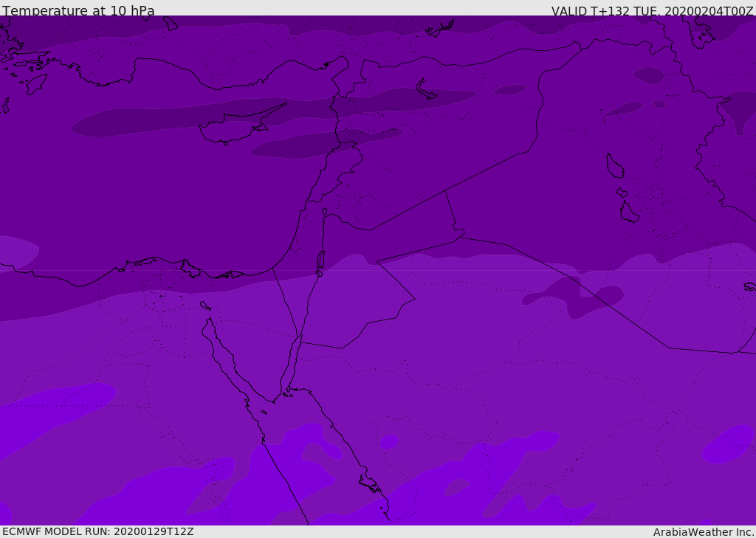The image size is (756, 538).
Task: Click the 'VALID T+132 TUE. 20200204T00Z' label
Action: tap(653, 11)
